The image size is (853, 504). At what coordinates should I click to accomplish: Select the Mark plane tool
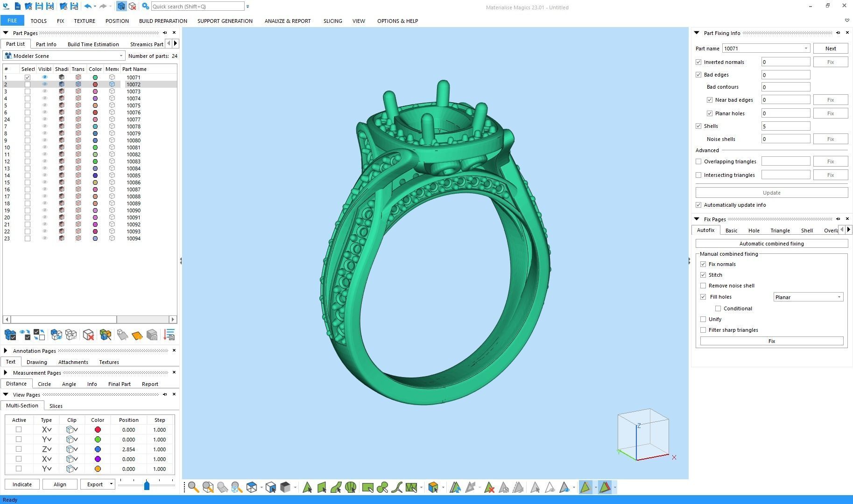coord(322,488)
